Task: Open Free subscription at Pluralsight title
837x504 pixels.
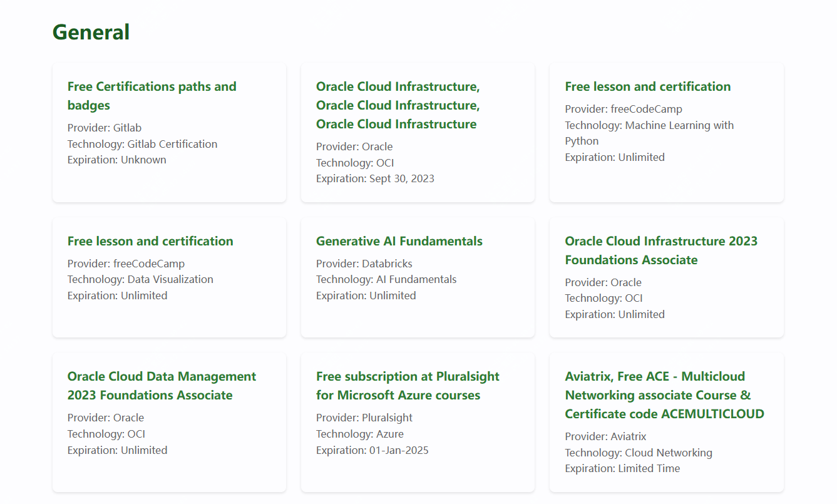Action: click(x=408, y=386)
